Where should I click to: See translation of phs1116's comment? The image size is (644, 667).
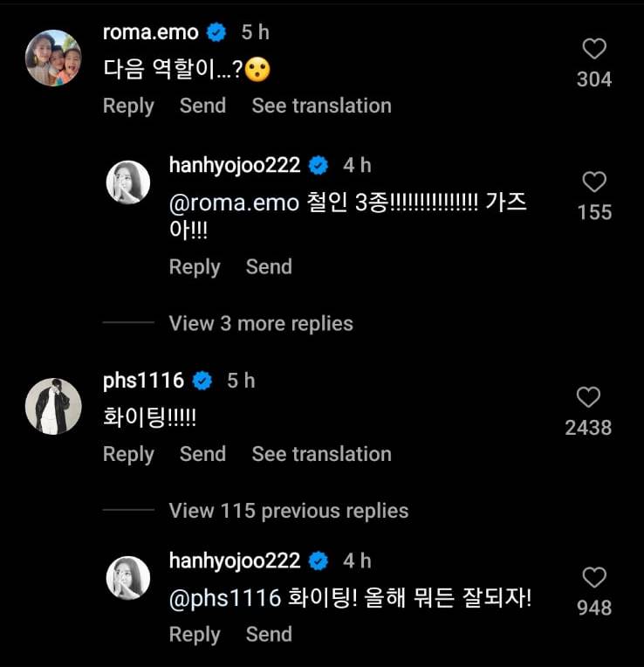tap(321, 454)
